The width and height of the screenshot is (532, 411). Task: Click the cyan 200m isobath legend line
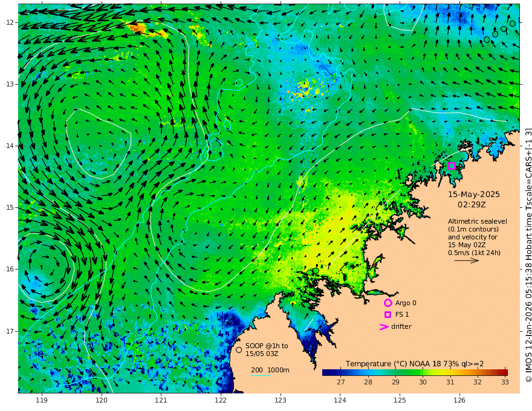[x=261, y=375]
